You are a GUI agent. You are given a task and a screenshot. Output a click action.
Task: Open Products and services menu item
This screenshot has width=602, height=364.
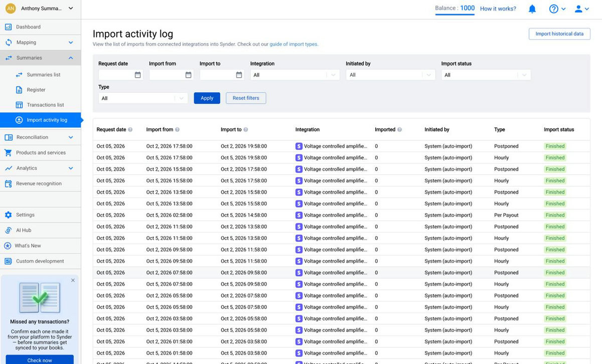[x=41, y=153]
